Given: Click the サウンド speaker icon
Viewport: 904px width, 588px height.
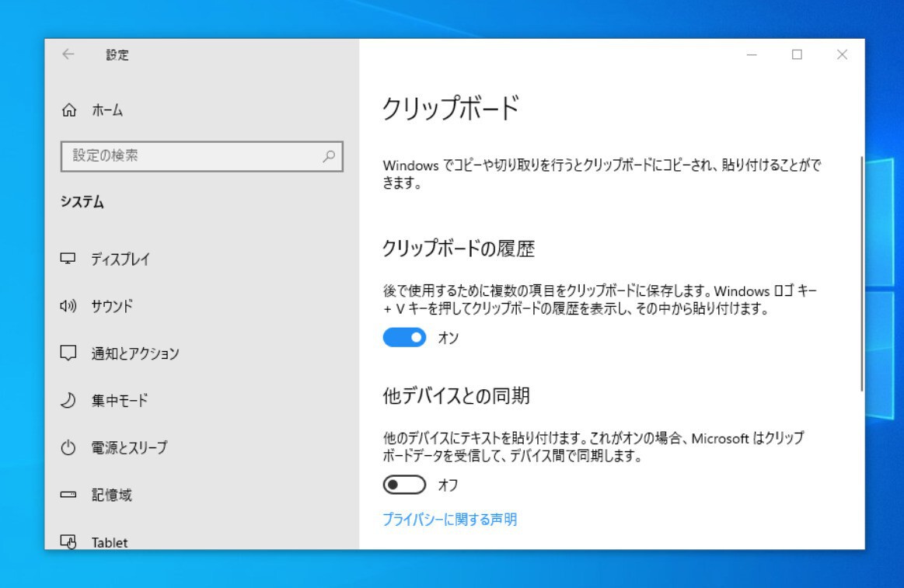Looking at the screenshot, I should point(68,306).
